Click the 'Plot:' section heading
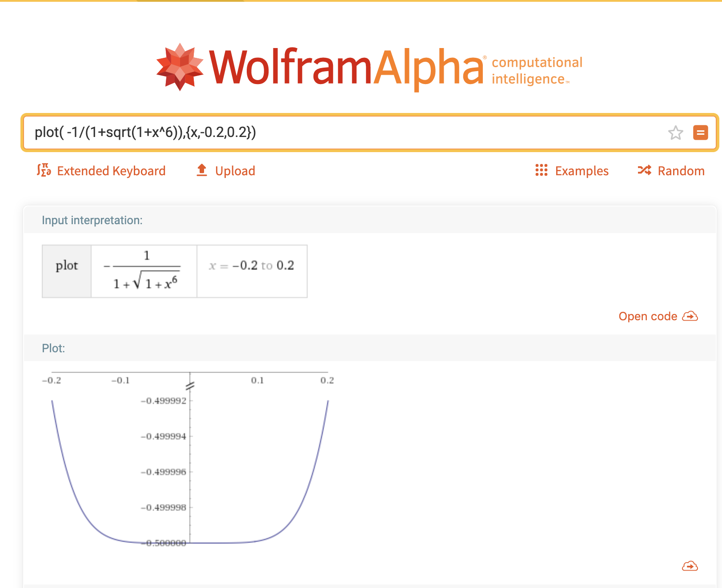The image size is (722, 588). (x=53, y=348)
